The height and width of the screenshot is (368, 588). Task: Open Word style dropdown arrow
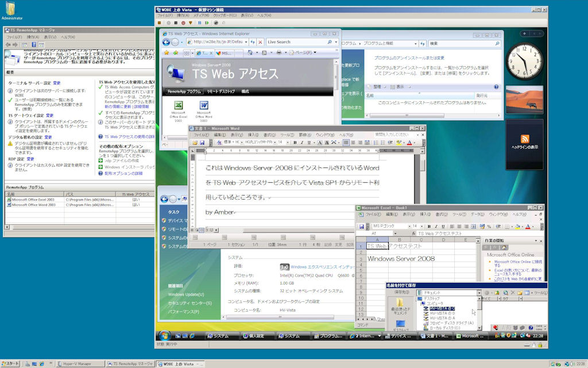pos(242,143)
